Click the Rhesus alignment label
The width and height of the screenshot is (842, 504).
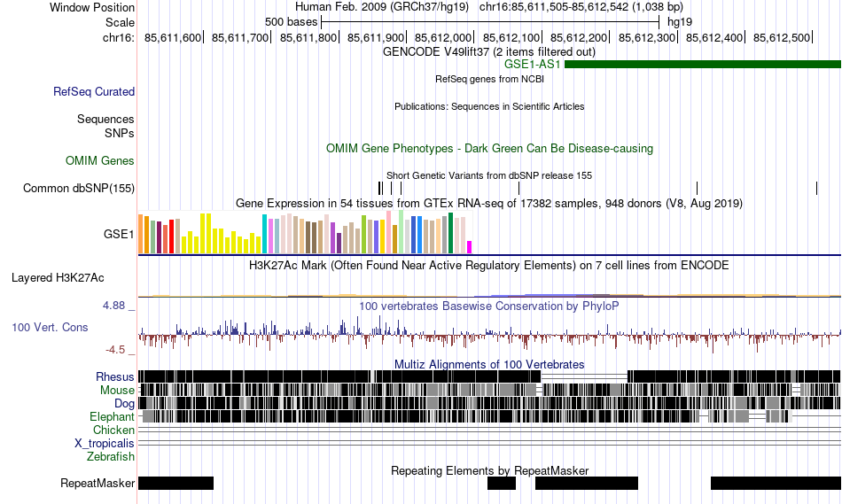[115, 376]
